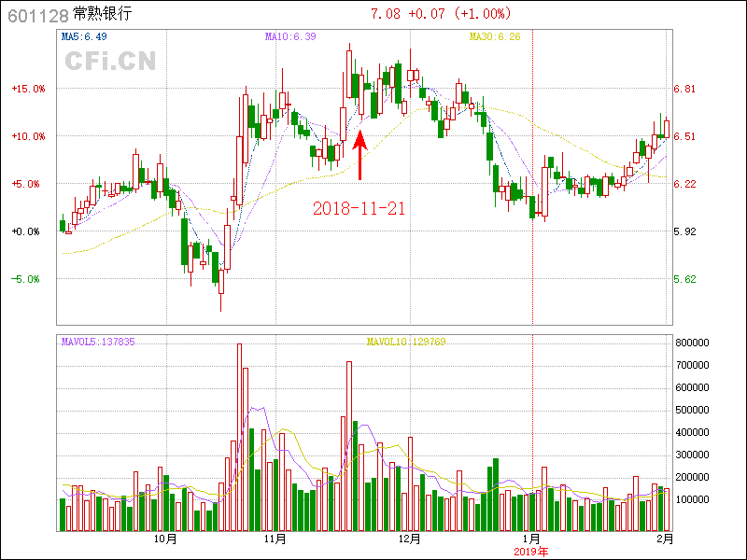
Task: Select the MA10:6.39 indicator label
Action: pyautogui.click(x=289, y=37)
